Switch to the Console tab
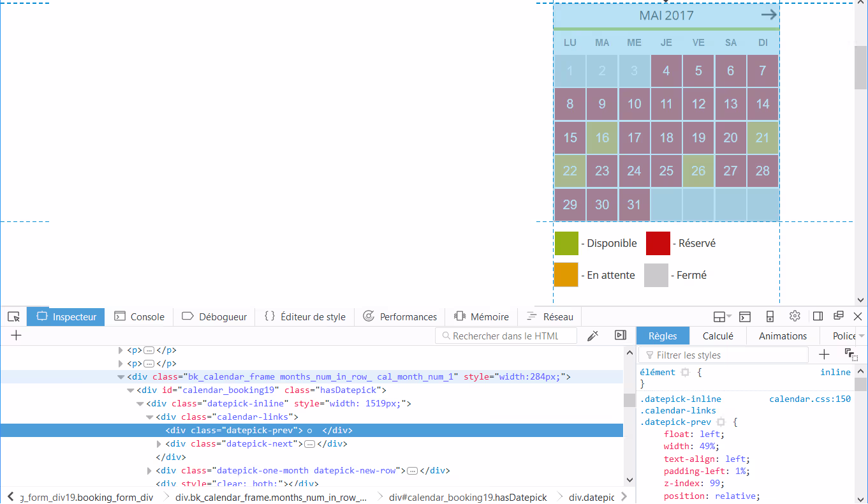Image resolution: width=868 pixels, height=504 pixels. click(x=140, y=317)
